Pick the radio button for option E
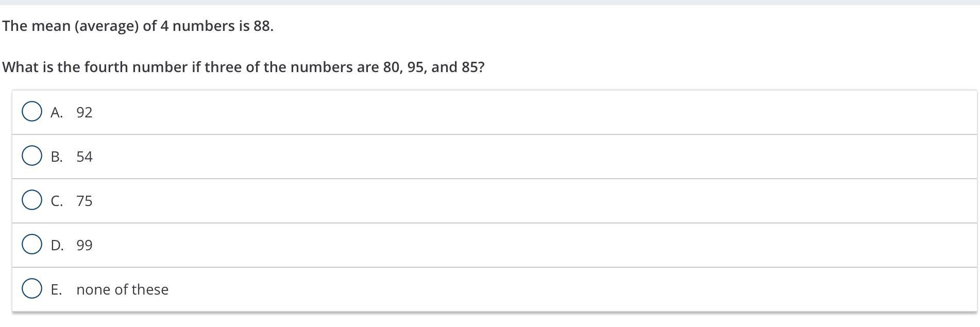 click(x=32, y=289)
